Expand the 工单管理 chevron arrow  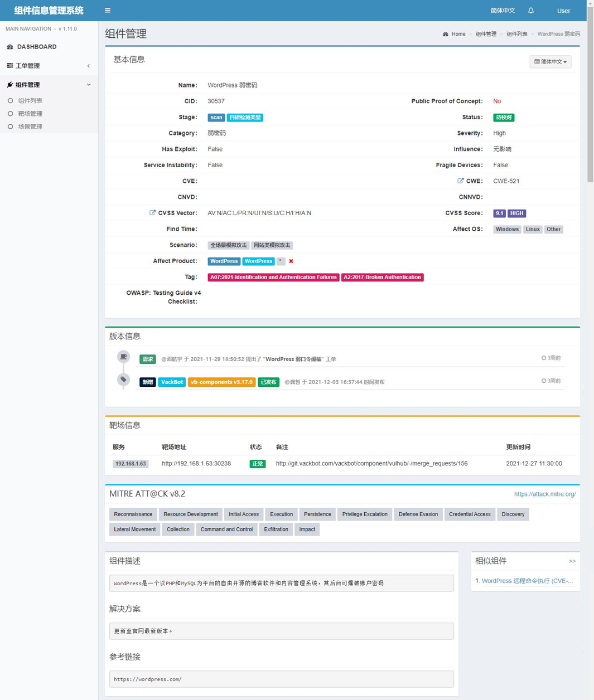tap(89, 66)
